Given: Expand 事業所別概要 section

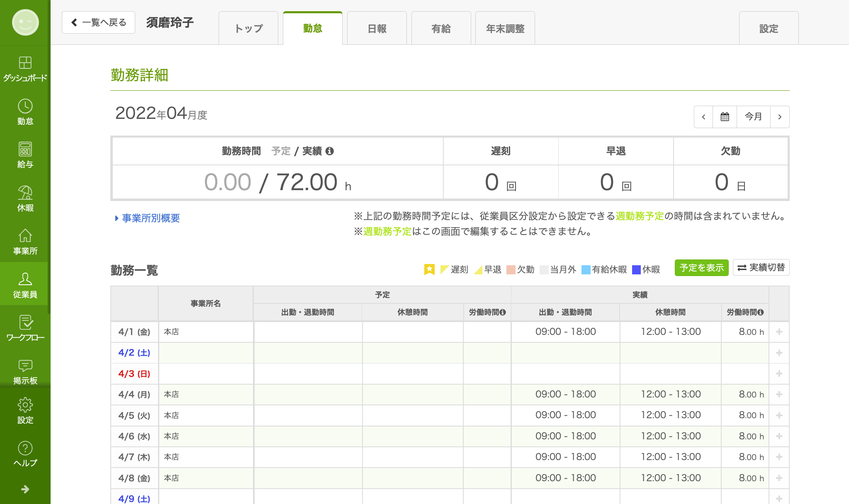Looking at the screenshot, I should [x=147, y=218].
